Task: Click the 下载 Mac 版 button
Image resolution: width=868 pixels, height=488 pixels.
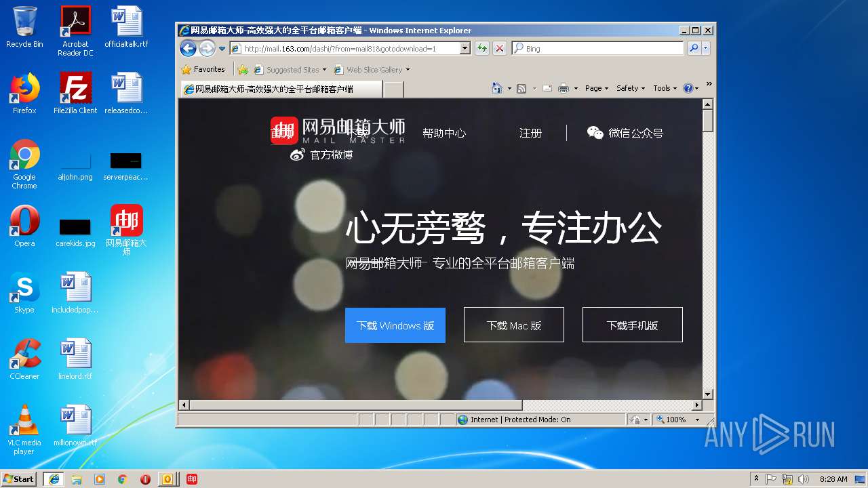Action: coord(514,325)
